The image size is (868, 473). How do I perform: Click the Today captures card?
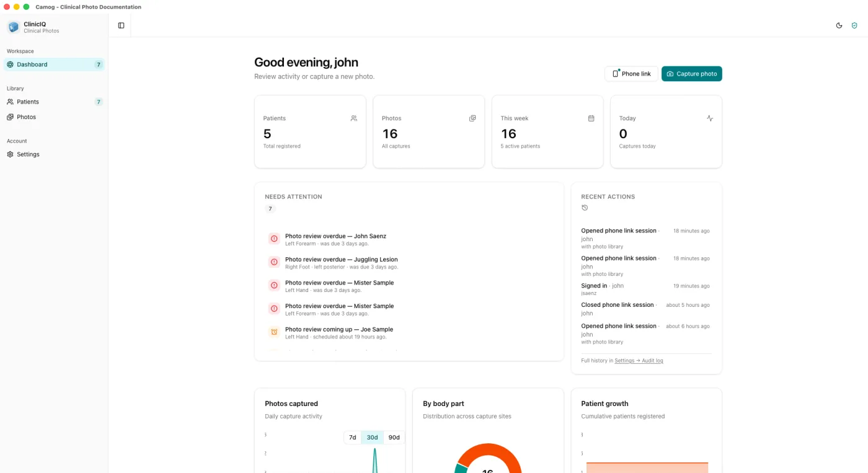click(666, 131)
